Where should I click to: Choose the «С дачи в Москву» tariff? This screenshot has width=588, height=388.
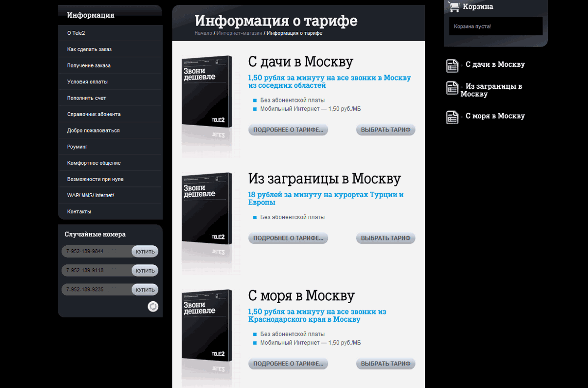coord(386,130)
